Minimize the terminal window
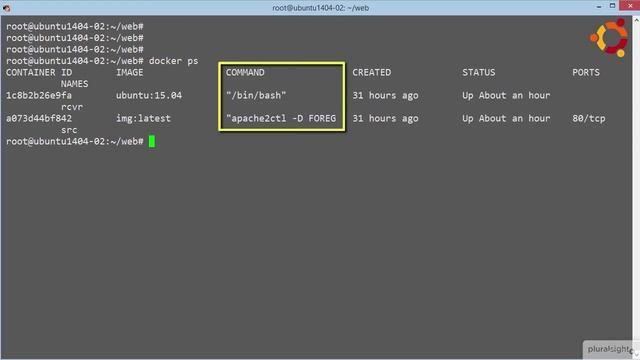The height and width of the screenshot is (360, 640). tap(599, 7)
